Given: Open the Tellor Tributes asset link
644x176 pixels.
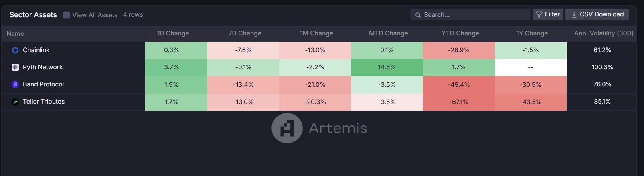Looking at the screenshot, I should pos(43,102).
